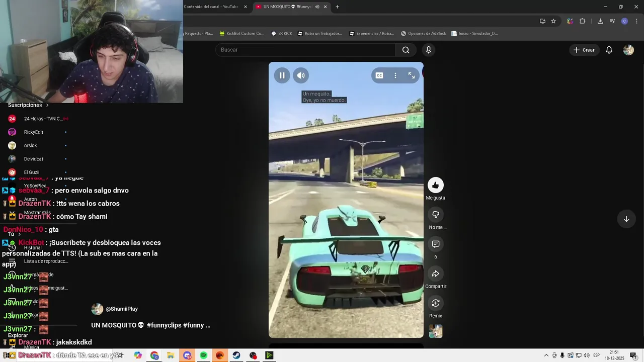Share the Short using Compartir
This screenshot has width=644, height=362.
click(x=436, y=274)
